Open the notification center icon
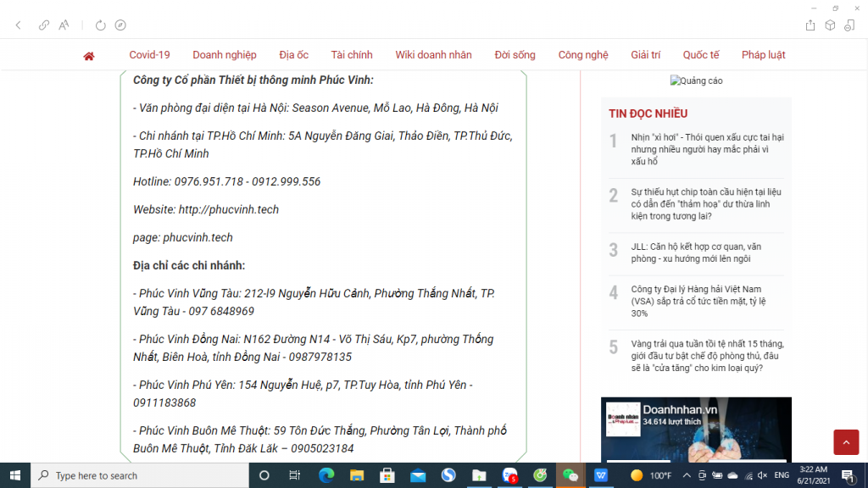Screen dimensions: 868x488 point(848,475)
